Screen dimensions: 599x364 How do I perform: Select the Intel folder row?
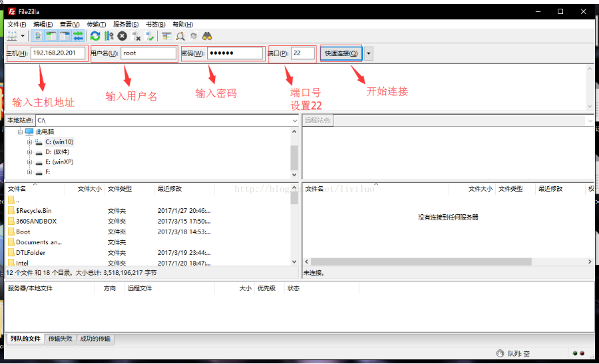pyautogui.click(x=109, y=263)
